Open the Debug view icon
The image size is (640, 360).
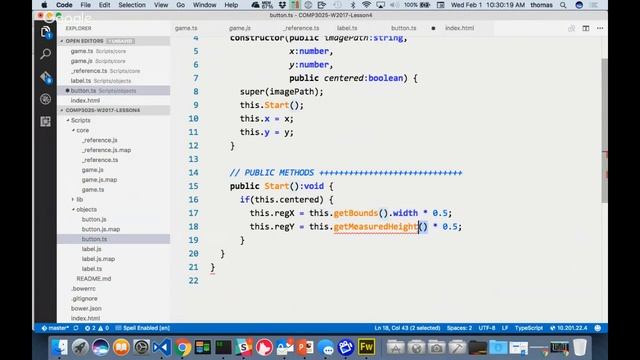coord(45,99)
